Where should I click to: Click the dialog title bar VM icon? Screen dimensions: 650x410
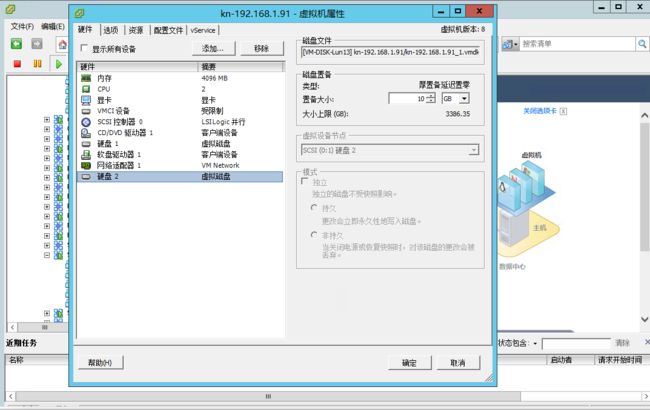pos(79,13)
